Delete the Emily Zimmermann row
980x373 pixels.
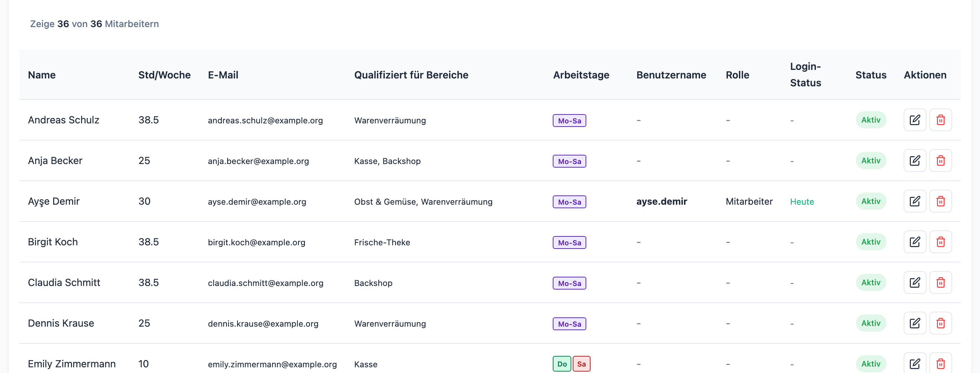pos(940,363)
